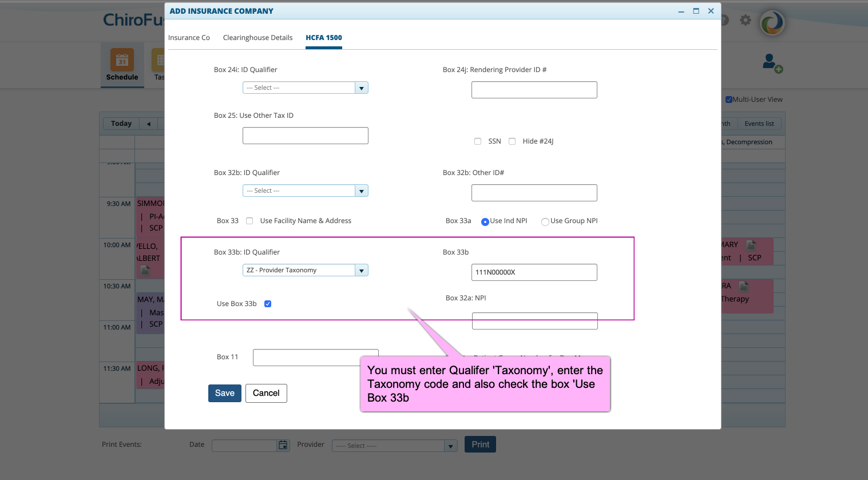Open the Box 24i ID Qualifier dropdown
The width and height of the screenshot is (868, 480).
(361, 88)
